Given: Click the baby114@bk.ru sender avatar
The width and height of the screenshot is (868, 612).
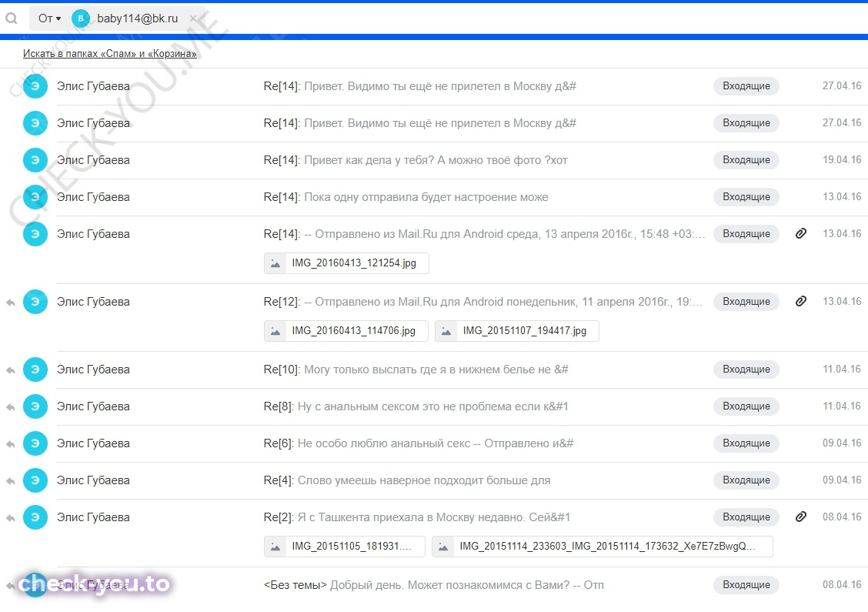Looking at the screenshot, I should coord(81,18).
